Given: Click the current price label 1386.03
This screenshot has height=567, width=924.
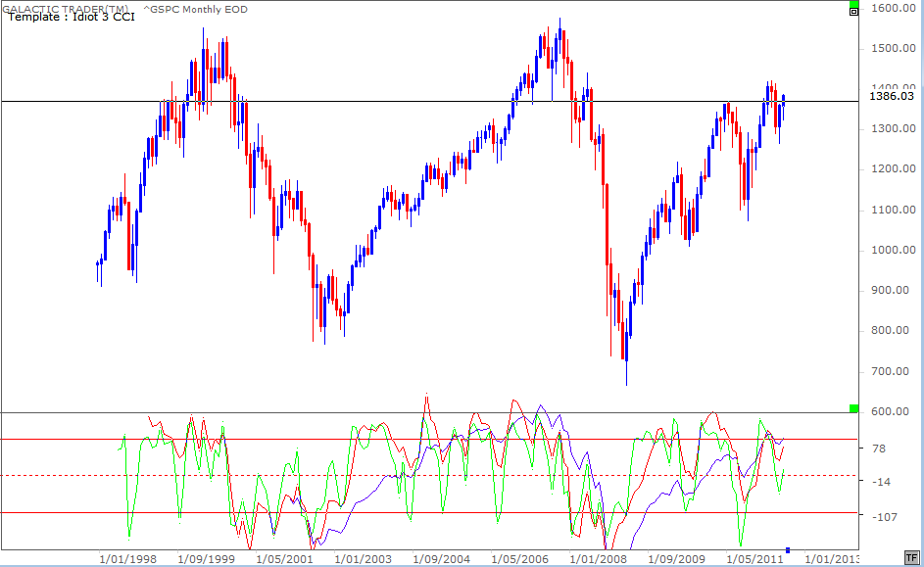Looking at the screenshot, I should click(x=892, y=96).
